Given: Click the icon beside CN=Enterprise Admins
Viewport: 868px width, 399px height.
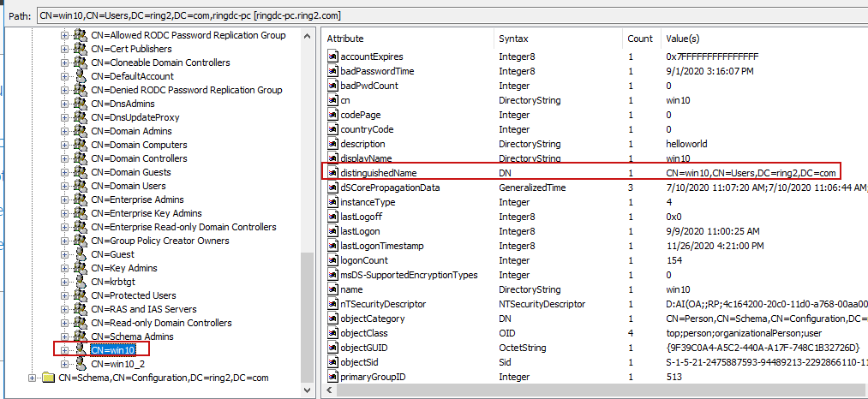Looking at the screenshot, I should pyautogui.click(x=80, y=199).
